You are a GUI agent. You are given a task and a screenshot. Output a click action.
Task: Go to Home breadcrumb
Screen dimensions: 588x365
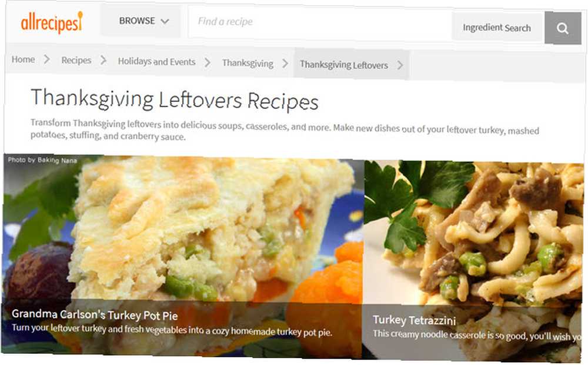click(x=24, y=59)
